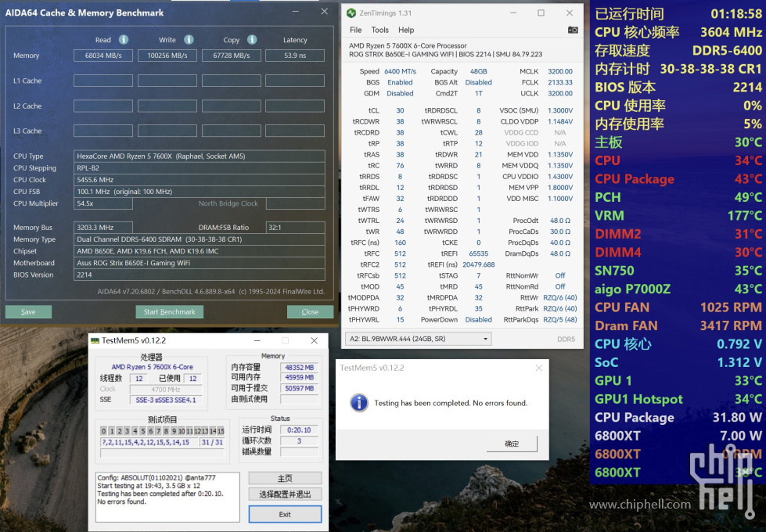Click the 选择配置并退出 button in TestMem5
The image size is (766, 532).
[x=285, y=494]
